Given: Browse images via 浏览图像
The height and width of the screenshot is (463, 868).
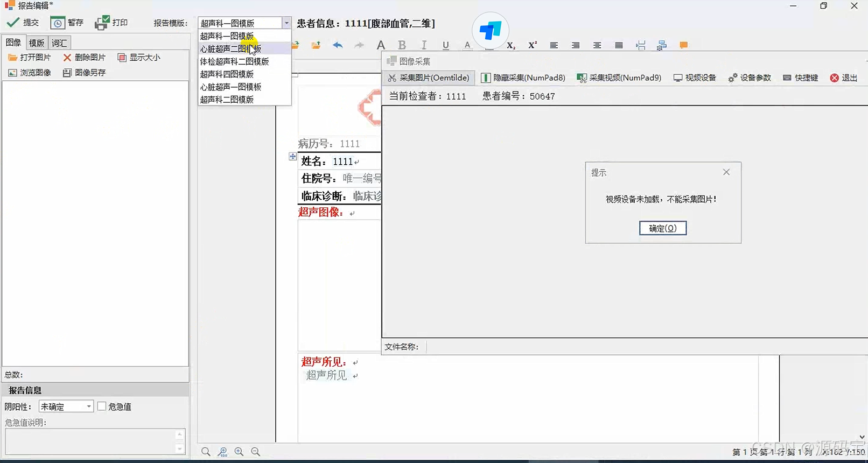Looking at the screenshot, I should [30, 72].
